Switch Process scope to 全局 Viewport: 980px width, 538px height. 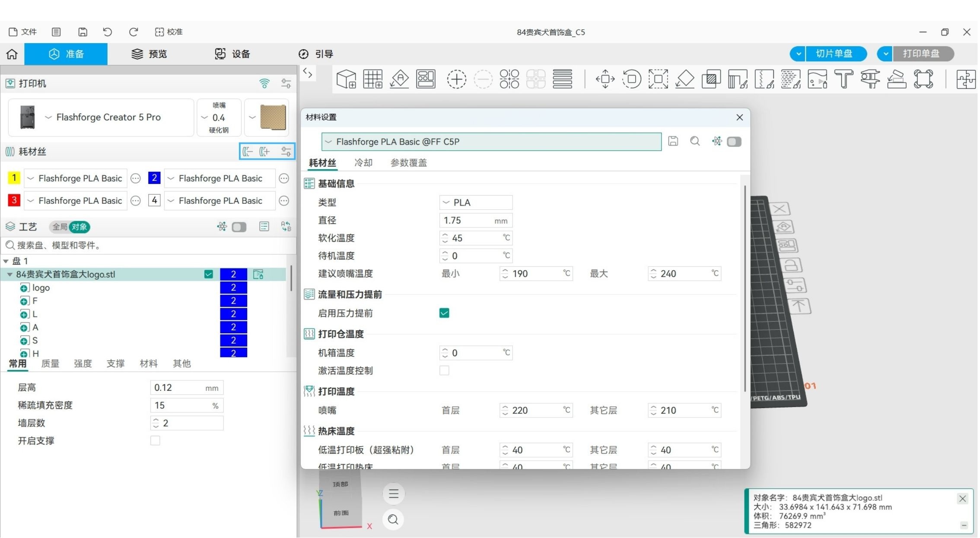point(60,227)
